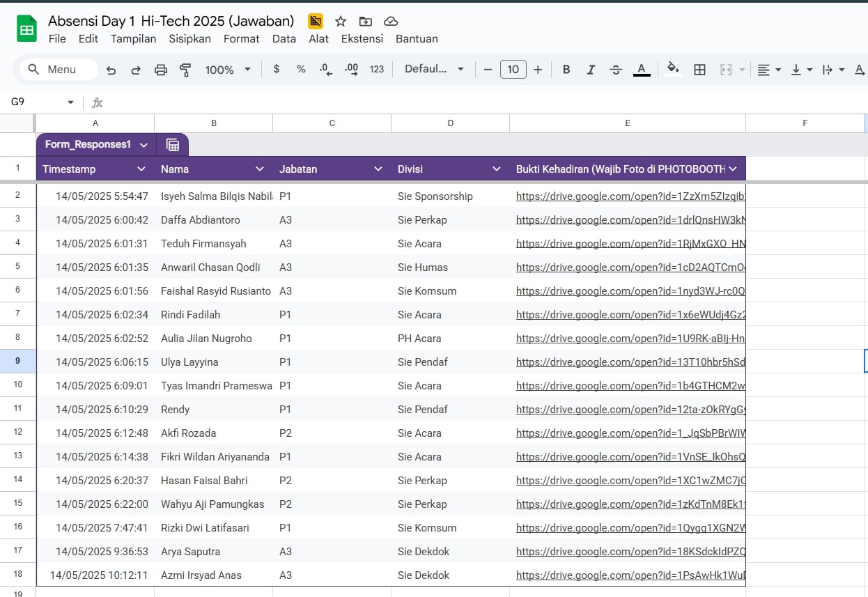Open the Bukti Kehadiran column filter dropdown
Viewport: 868px width, 597px height.
[733, 169]
